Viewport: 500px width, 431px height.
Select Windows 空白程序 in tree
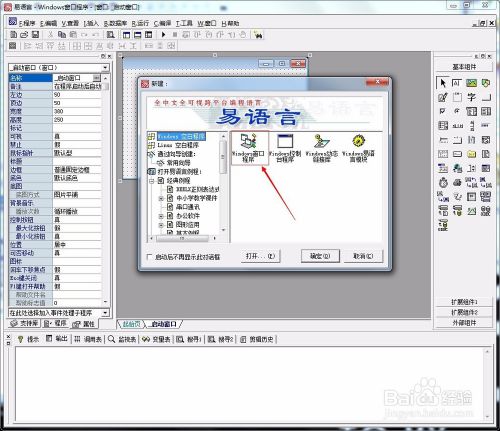181,136
